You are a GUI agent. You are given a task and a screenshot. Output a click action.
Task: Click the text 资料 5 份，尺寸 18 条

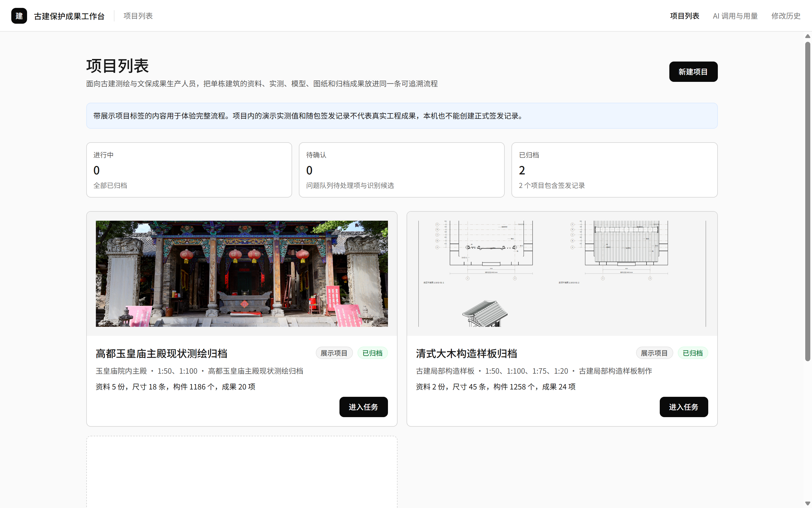coord(131,387)
